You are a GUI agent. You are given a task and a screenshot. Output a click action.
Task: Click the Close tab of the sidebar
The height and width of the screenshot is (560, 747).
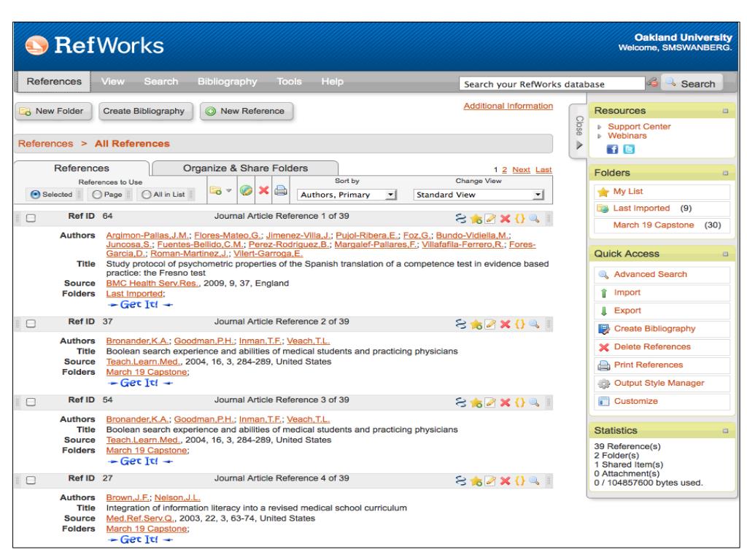[x=578, y=131]
